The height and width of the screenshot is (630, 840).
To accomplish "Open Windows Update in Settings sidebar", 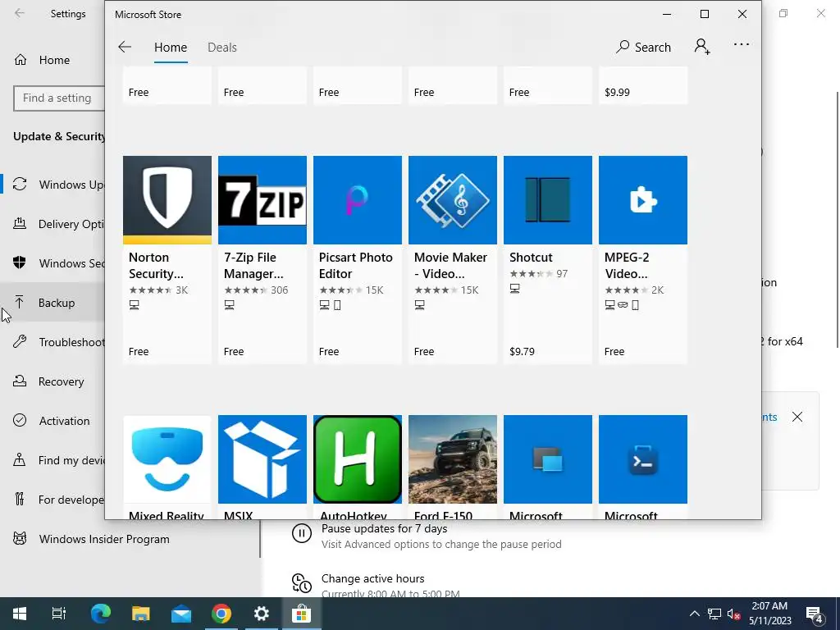I will coord(52,185).
